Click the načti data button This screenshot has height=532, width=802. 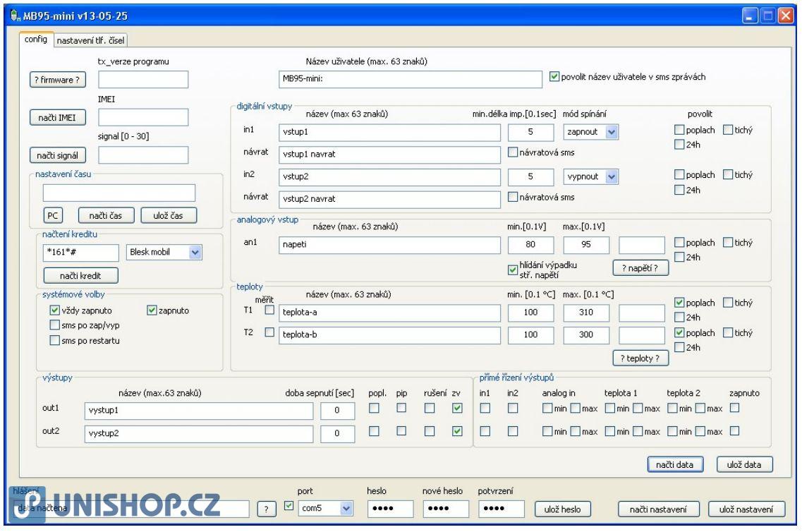click(x=675, y=464)
